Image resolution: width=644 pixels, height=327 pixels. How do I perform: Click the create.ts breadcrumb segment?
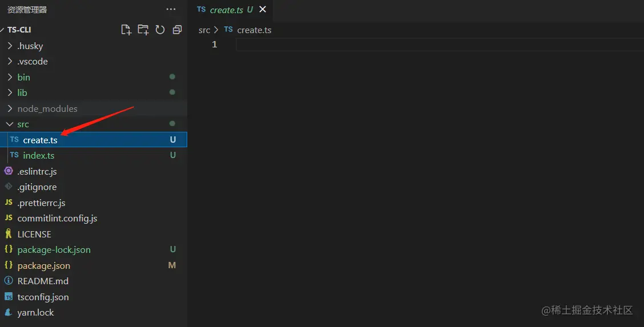coord(254,30)
